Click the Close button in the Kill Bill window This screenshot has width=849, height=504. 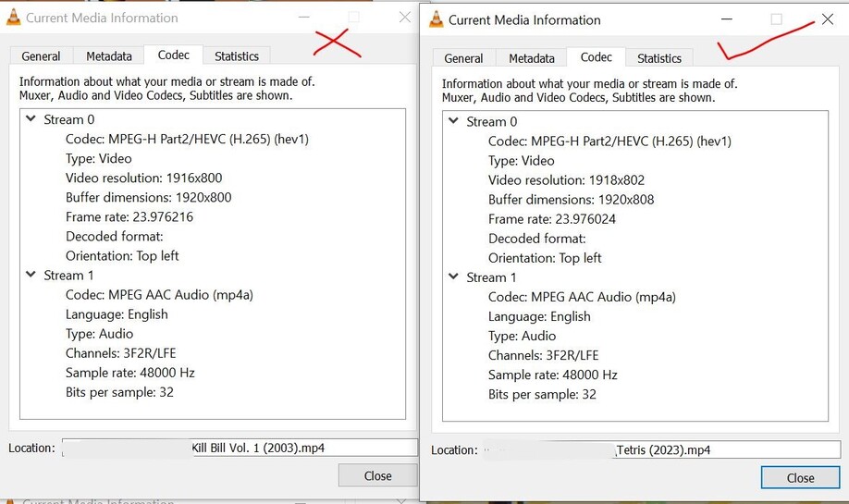point(378,476)
